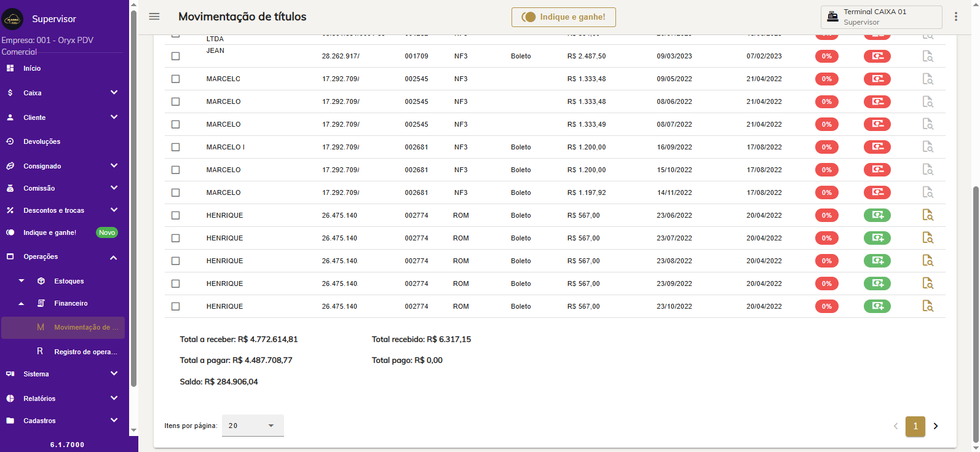Click the green receive icon for the 23/09/2022 row

pos(877,283)
